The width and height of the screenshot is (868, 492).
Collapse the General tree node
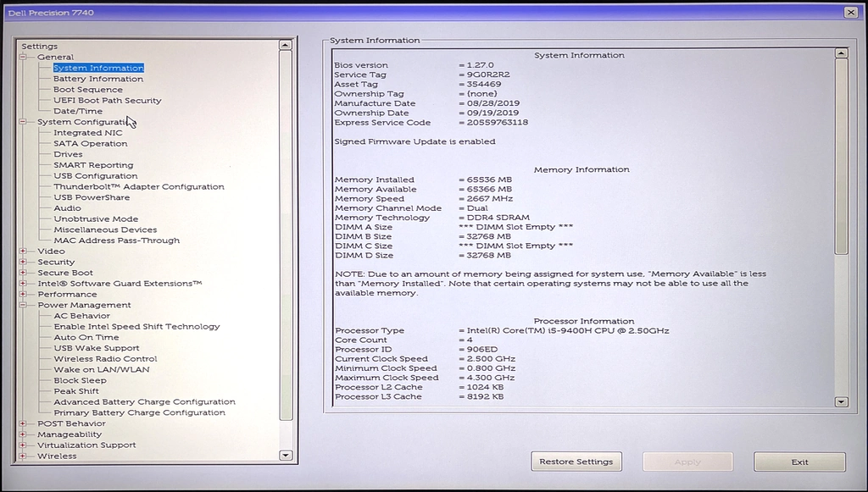[x=23, y=57]
